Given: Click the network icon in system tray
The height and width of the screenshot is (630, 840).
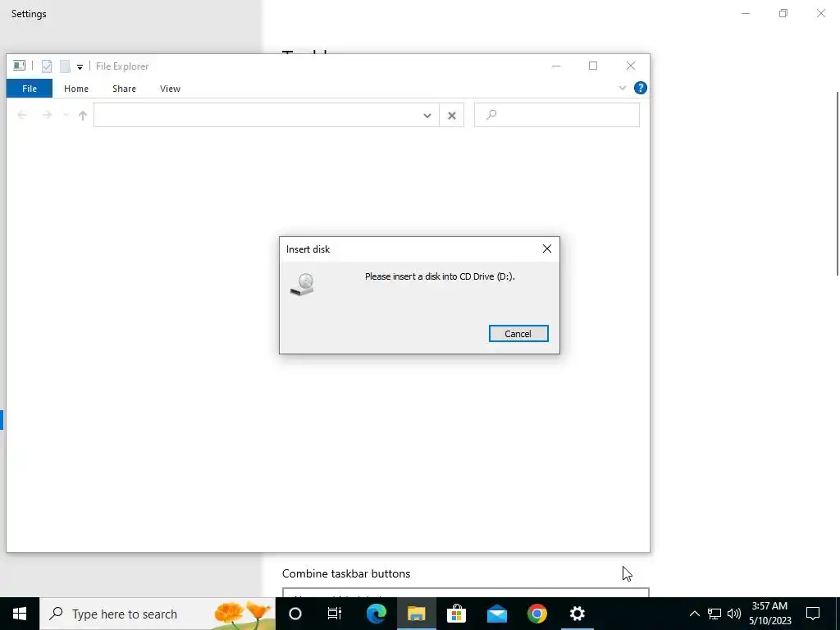Looking at the screenshot, I should (714, 614).
